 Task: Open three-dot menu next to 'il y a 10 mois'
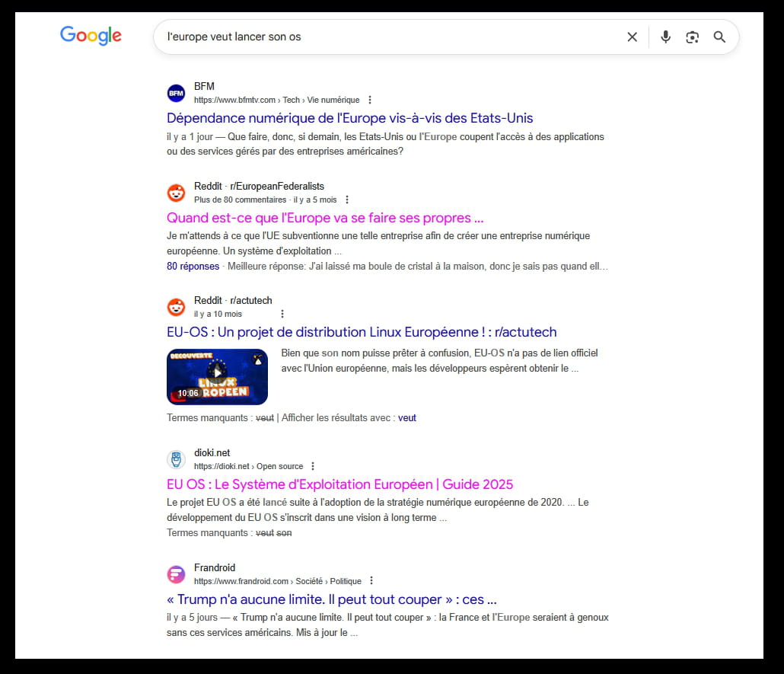(x=282, y=314)
